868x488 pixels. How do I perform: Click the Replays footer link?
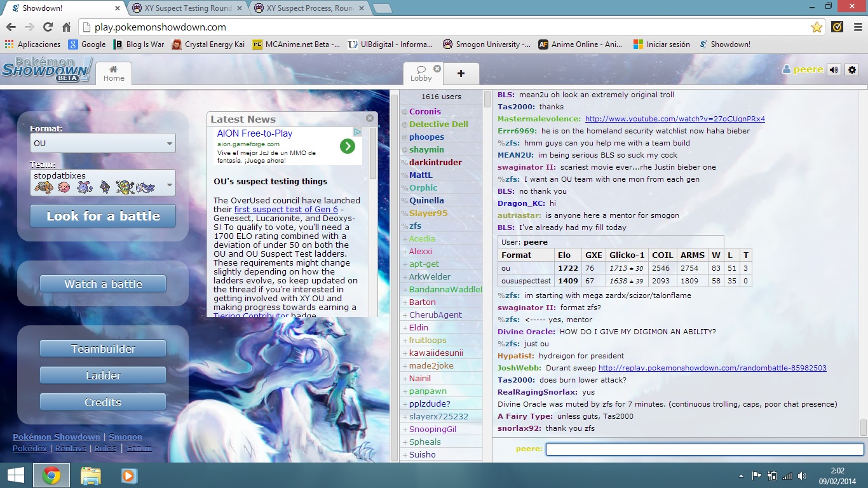coord(72,448)
